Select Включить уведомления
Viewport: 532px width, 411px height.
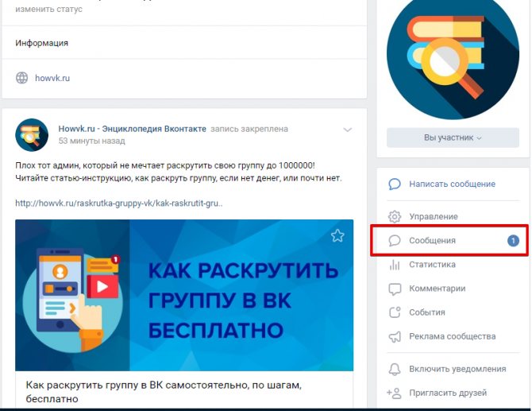click(x=457, y=369)
